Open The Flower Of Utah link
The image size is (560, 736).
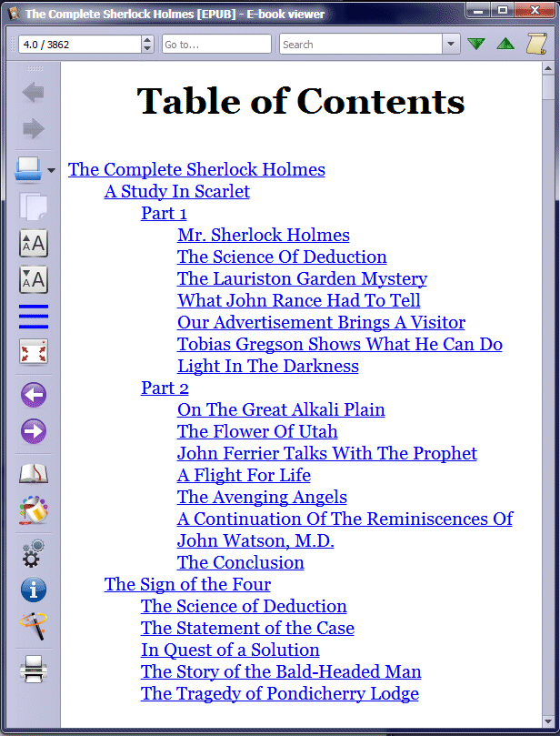click(x=257, y=432)
